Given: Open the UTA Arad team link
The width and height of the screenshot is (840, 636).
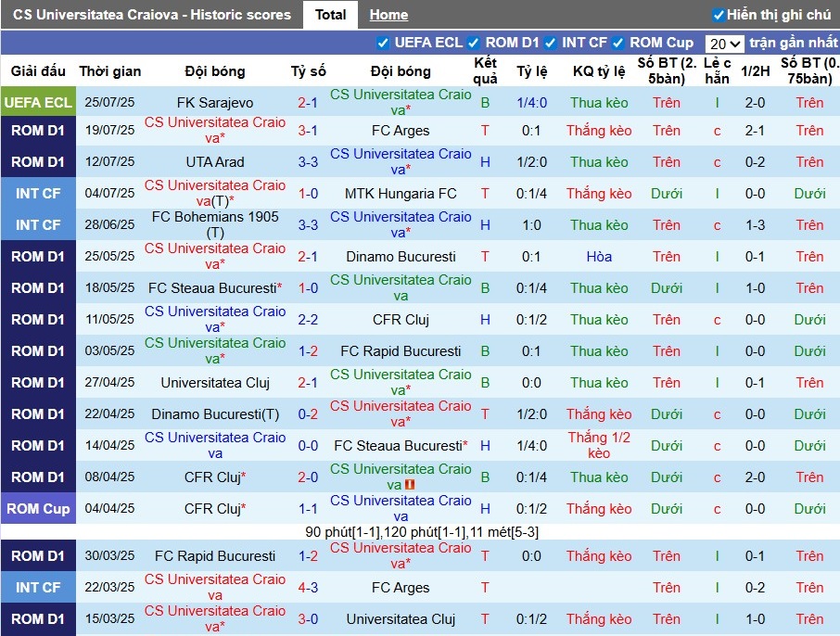Looking at the screenshot, I should [215, 162].
